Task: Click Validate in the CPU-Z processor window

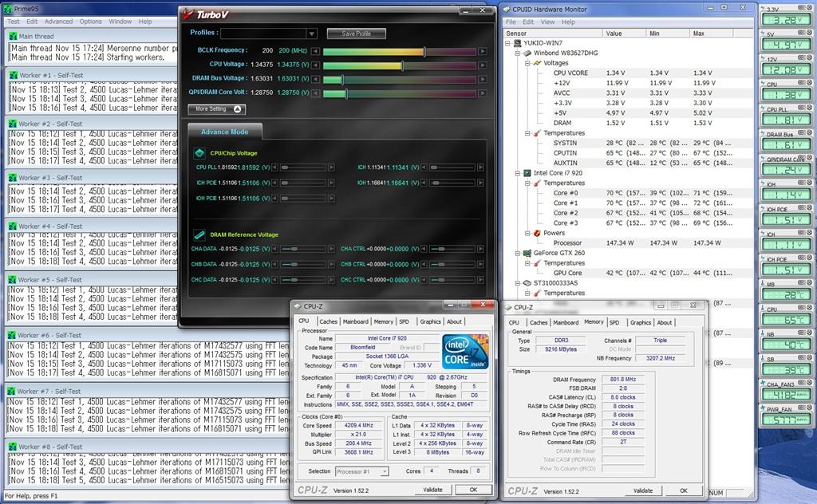Action: 432,490
